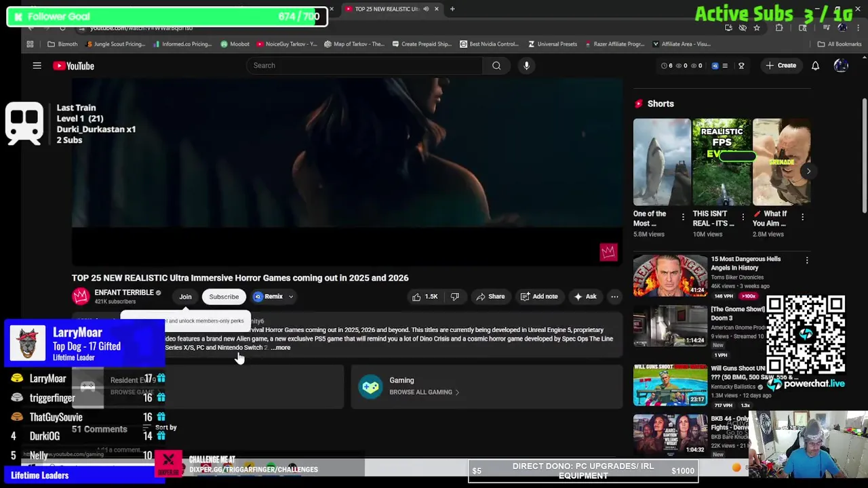Image resolution: width=868 pixels, height=488 pixels.
Task: Open the Moobot bookmark
Action: tap(235, 44)
